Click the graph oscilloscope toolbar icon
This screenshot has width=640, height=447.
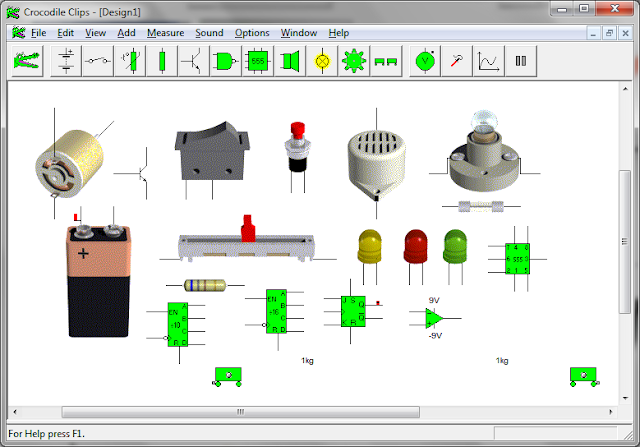pos(489,61)
